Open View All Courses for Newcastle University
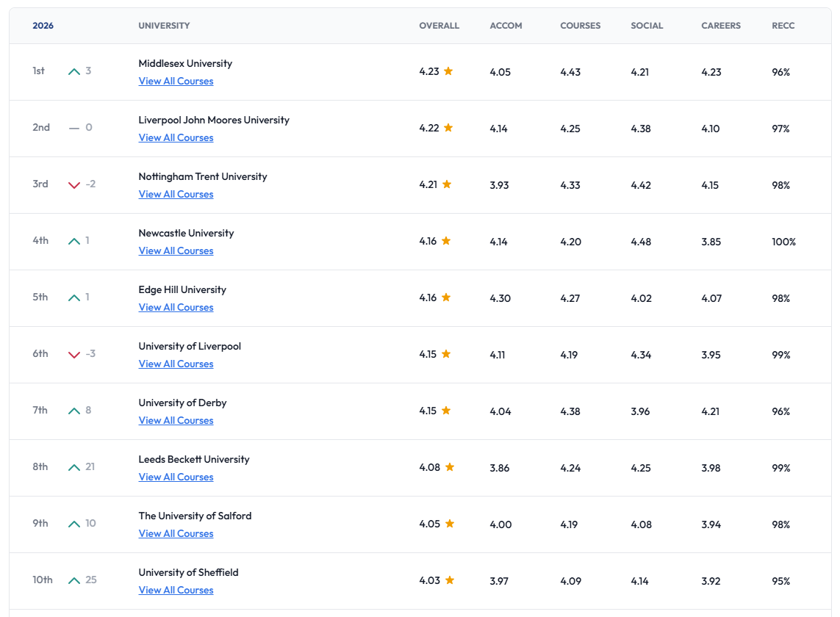This screenshot has width=840, height=617. coord(176,251)
